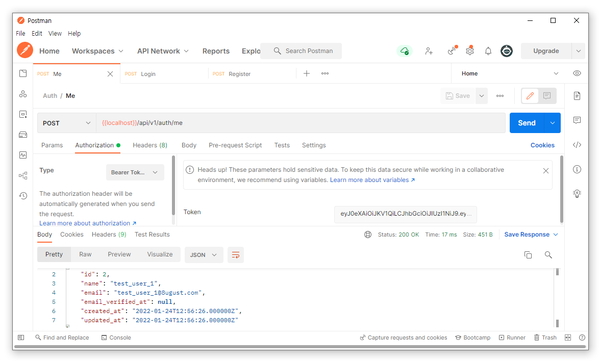This screenshot has width=599, height=364.
Task: Open the help question mark icon
Action: 582,337
